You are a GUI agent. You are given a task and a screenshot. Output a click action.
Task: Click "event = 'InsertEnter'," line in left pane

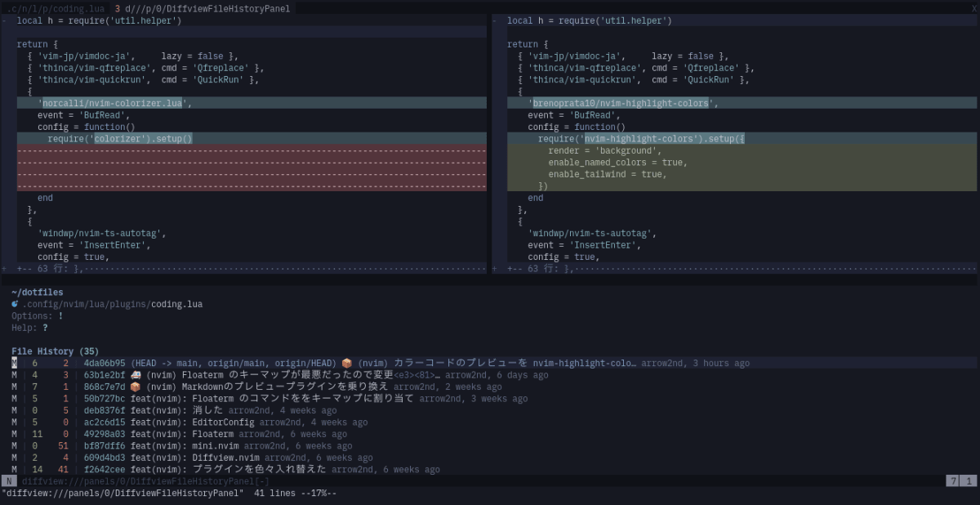click(x=94, y=245)
